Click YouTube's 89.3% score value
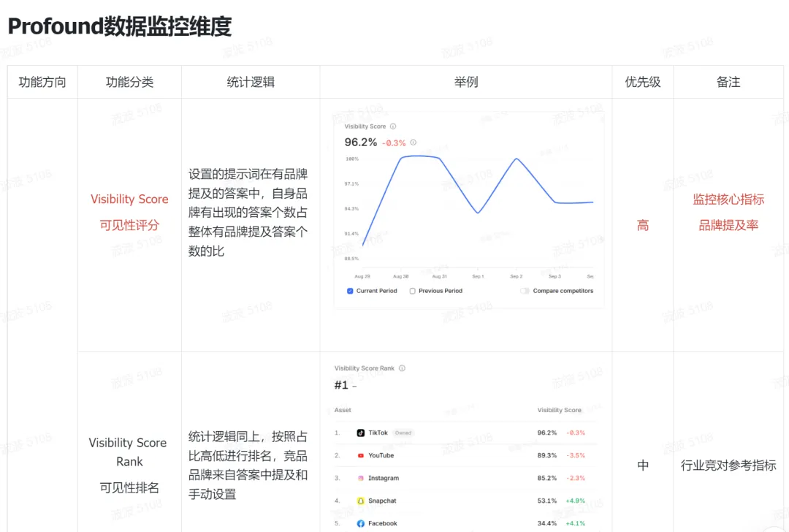Viewport: 789px width, 532px height. tap(547, 455)
